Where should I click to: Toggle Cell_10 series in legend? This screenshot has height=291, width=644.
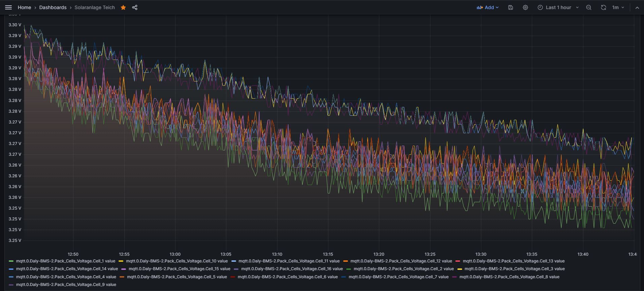(176, 261)
